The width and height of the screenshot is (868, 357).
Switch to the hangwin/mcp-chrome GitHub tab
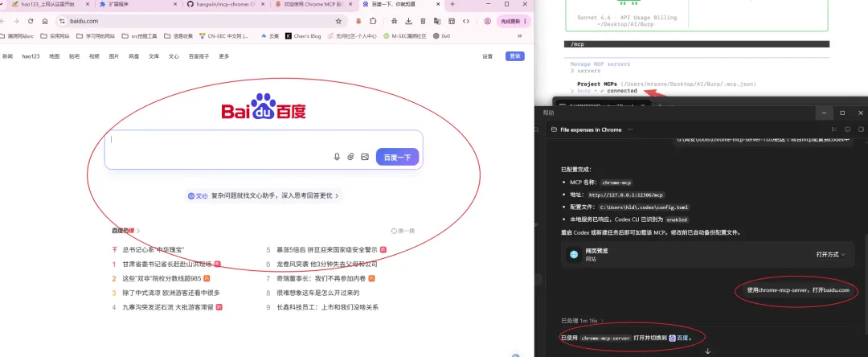tap(224, 5)
